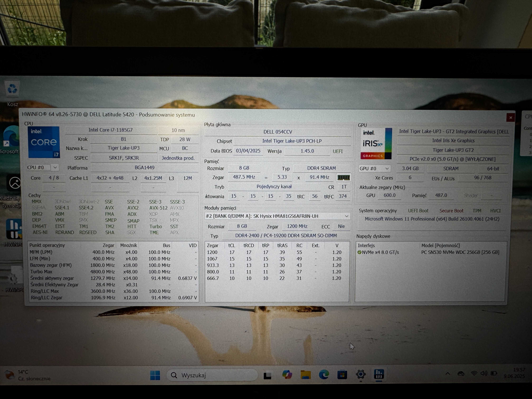Screen dimensions: 532x399
Task: Click the BIOS version 1.45.0
Action: 307,151
